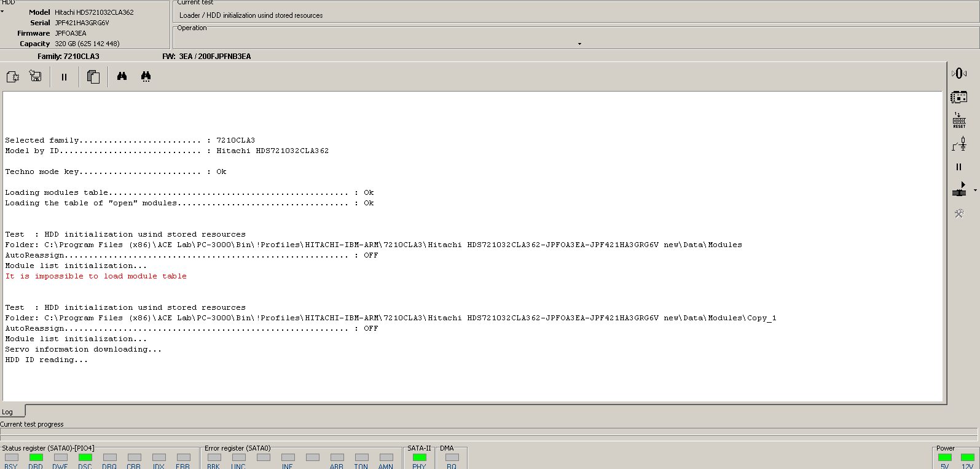Image resolution: width=980 pixels, height=469 pixels.
Task: Click the 'Model by ID' log line
Action: coord(167,151)
